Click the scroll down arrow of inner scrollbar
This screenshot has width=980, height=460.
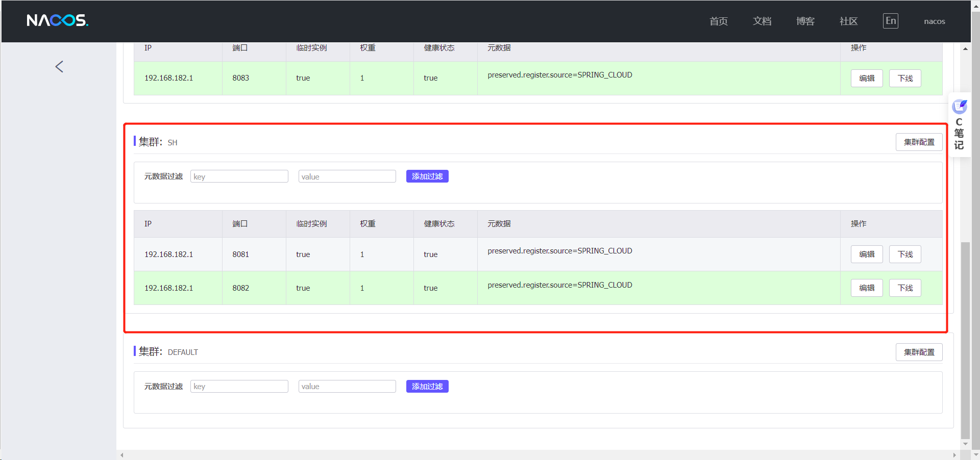point(965,444)
